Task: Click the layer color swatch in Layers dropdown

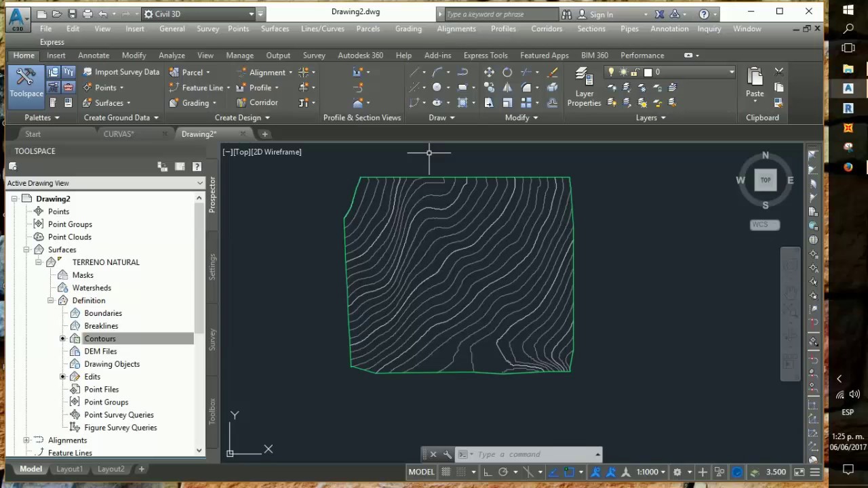Action: (648, 72)
